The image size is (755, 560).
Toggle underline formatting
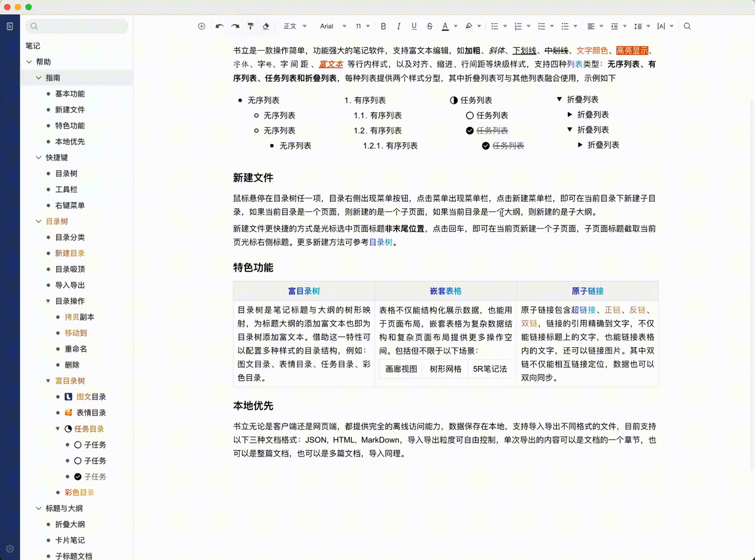[414, 26]
